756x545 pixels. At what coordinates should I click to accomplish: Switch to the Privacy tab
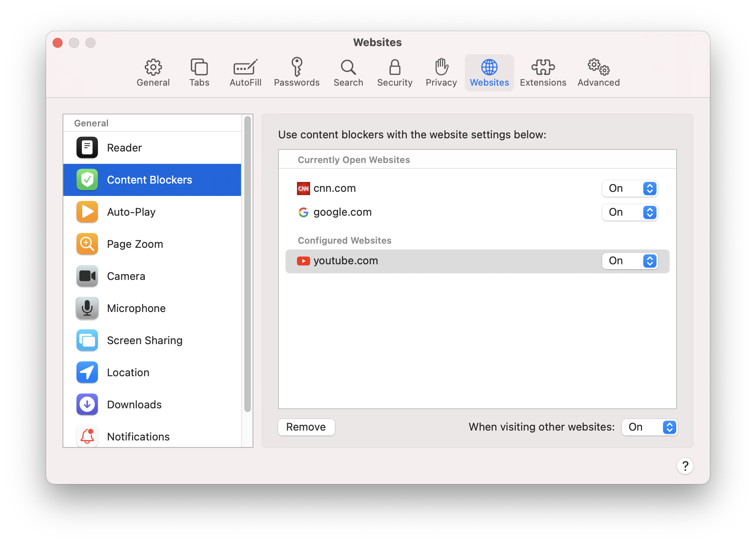(441, 73)
